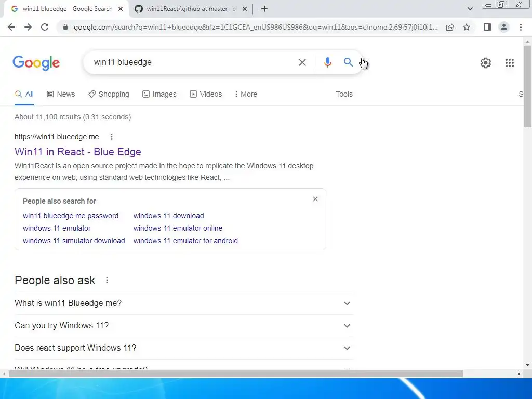Expand question Does react support Windows 11
Screen dimensions: 532x399
tap(184, 348)
